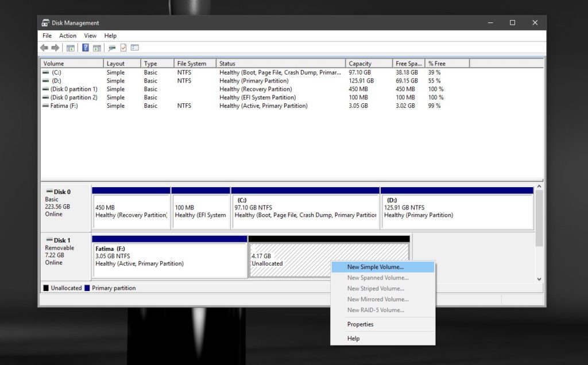Click the checkmark-document toolbar icon
Image resolution: width=588 pixels, height=365 pixels.
coord(123,48)
